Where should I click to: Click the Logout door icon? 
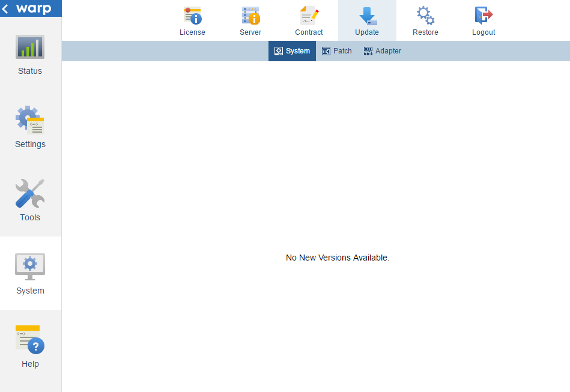click(x=484, y=15)
